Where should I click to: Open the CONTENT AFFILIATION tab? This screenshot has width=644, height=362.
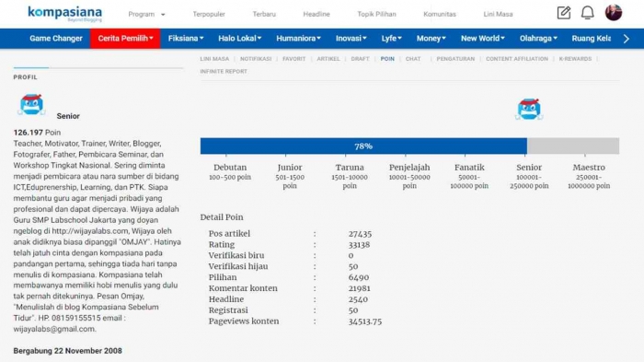pyautogui.click(x=517, y=59)
